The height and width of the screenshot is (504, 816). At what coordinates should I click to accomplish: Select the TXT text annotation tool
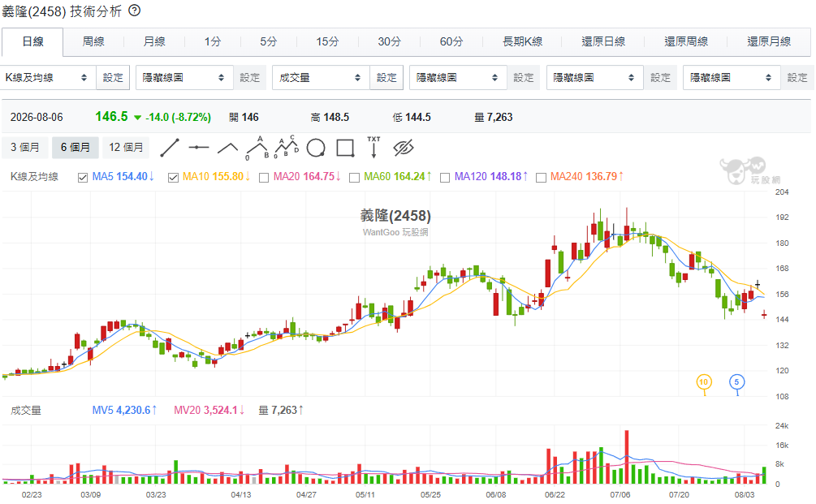(373, 147)
